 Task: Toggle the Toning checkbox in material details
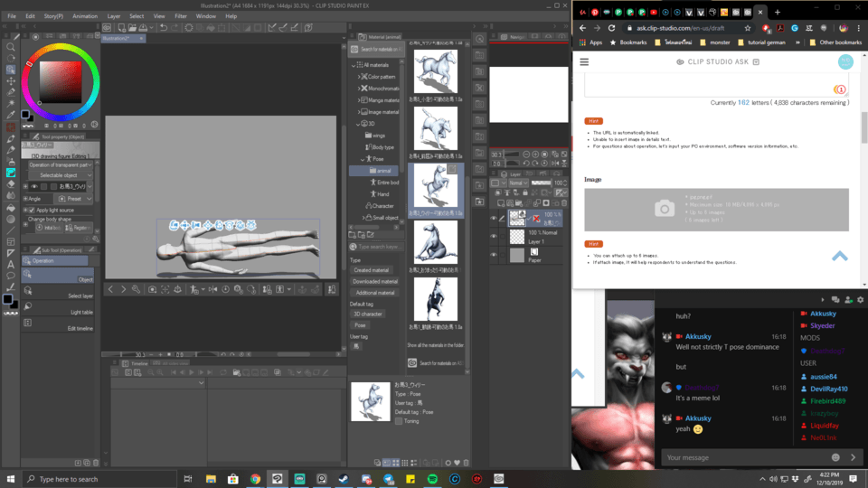click(x=399, y=421)
